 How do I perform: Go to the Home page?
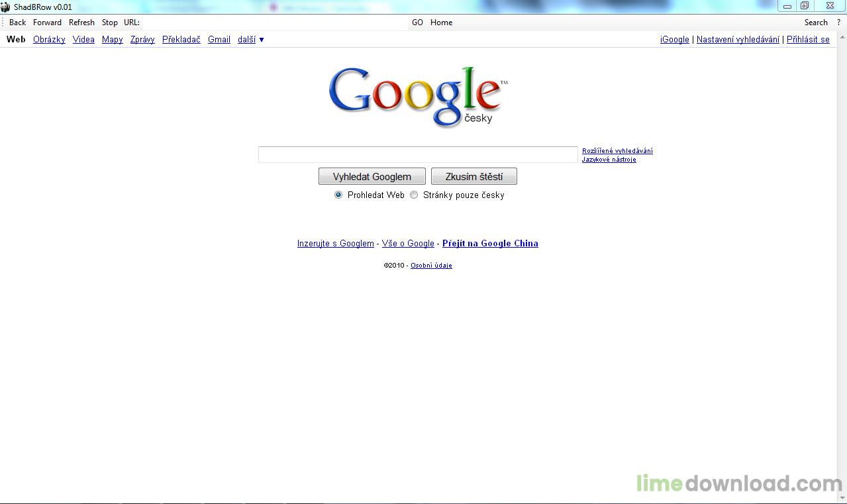tap(441, 23)
